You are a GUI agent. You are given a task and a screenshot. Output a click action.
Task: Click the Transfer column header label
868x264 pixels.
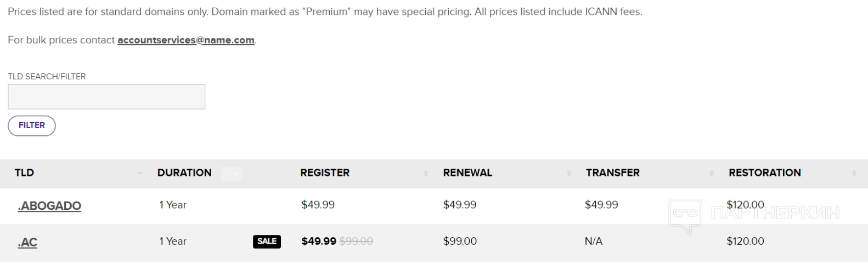(612, 173)
